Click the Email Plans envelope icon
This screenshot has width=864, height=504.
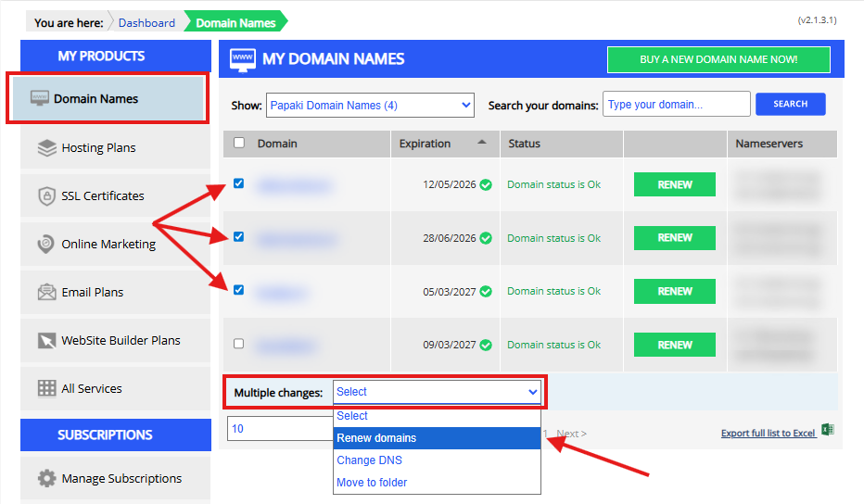click(47, 293)
